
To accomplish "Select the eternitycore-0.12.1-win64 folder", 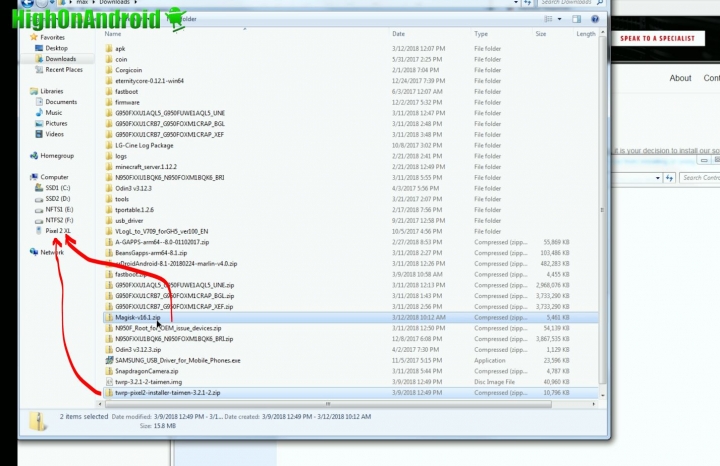I will coord(149,81).
